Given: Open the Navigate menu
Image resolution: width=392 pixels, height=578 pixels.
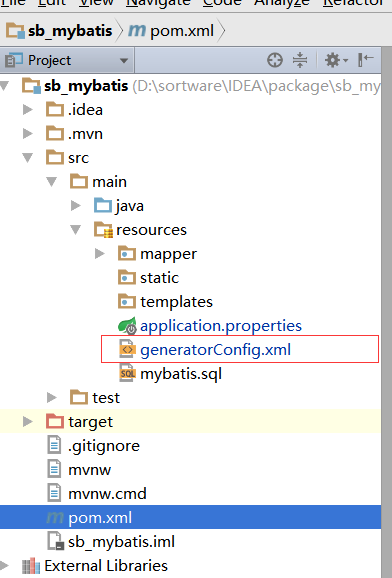Looking at the screenshot, I should (x=158, y=3).
